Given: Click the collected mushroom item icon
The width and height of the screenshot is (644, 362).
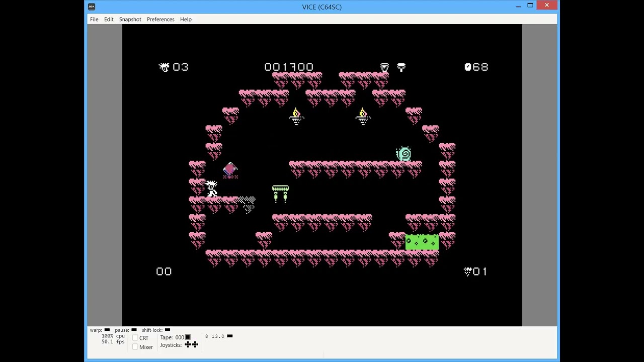Looking at the screenshot, I should pyautogui.click(x=401, y=67).
